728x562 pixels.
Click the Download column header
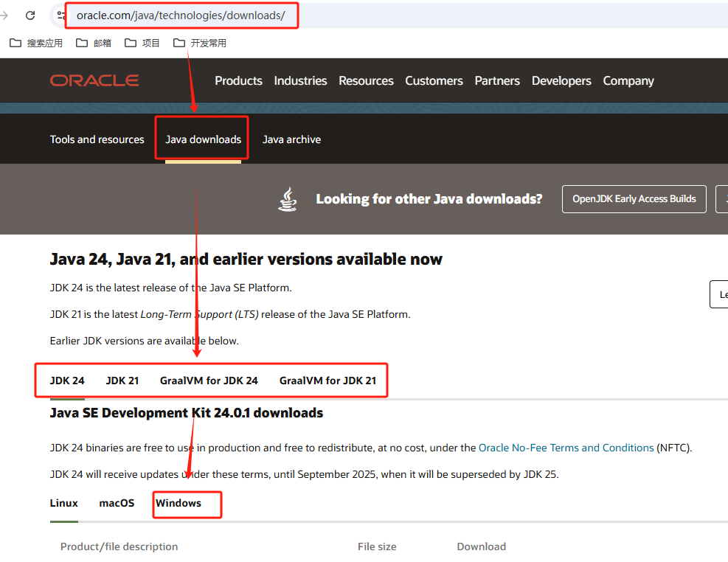(482, 547)
